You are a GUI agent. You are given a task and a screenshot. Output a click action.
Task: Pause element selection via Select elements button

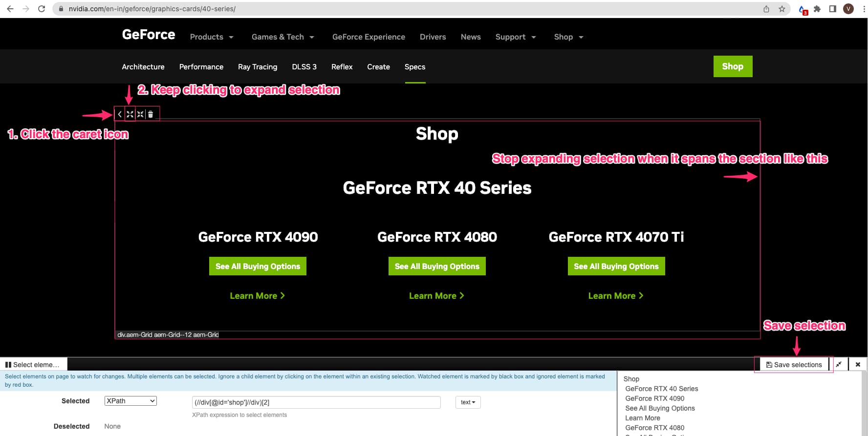[x=33, y=365]
